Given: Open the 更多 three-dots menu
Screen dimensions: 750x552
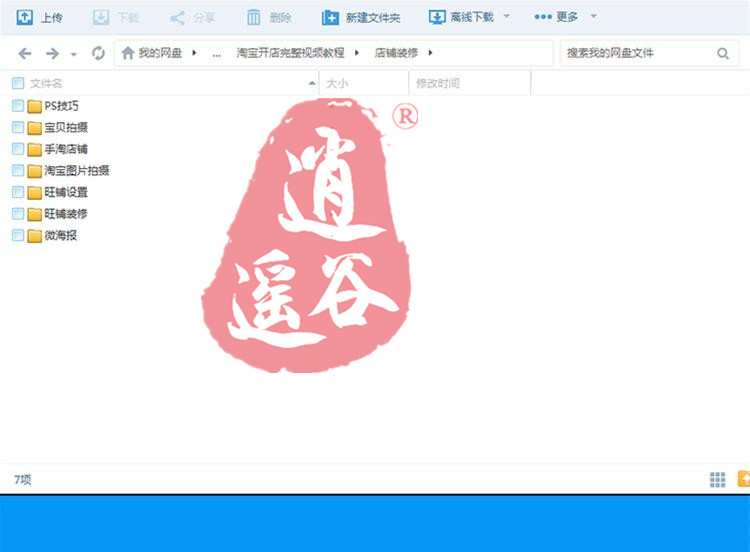Looking at the screenshot, I should [x=543, y=17].
